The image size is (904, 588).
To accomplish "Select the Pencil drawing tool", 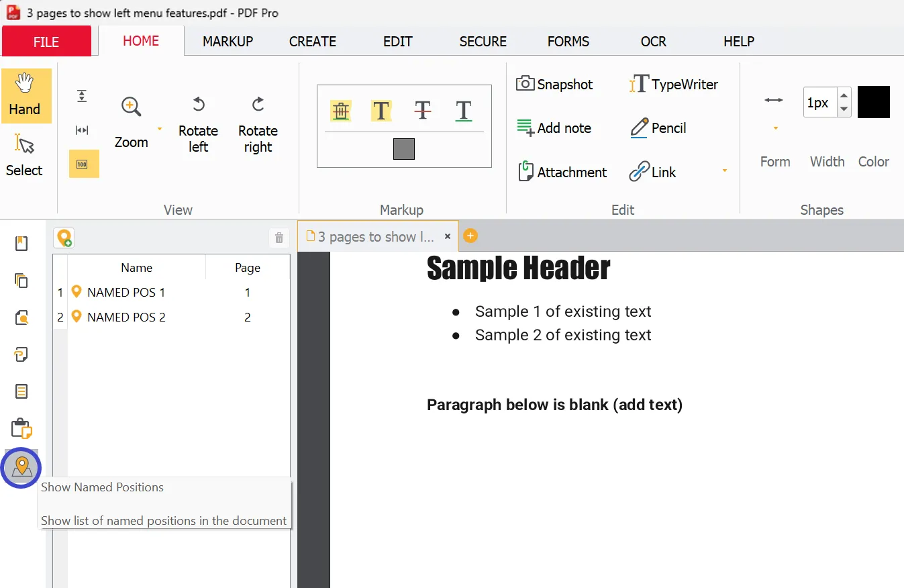I will (658, 128).
